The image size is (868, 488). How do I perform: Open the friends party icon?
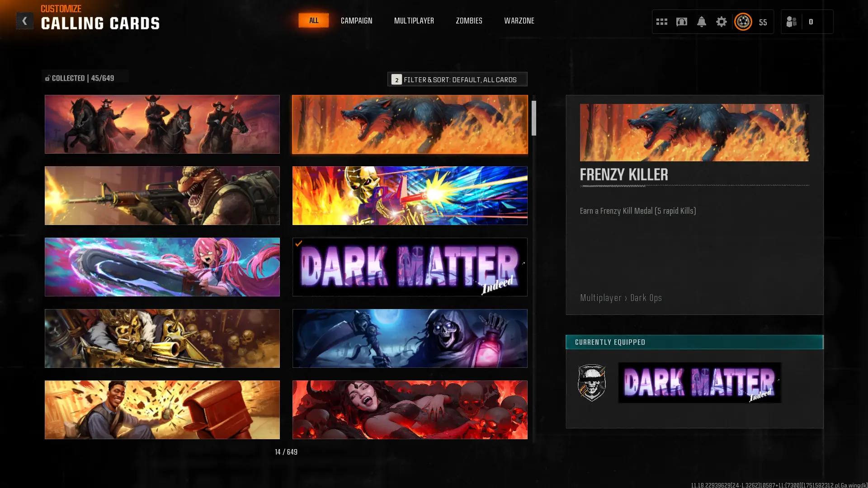791,22
